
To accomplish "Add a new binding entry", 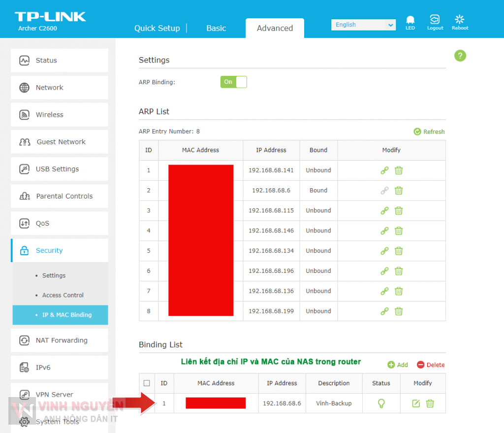I will [398, 365].
